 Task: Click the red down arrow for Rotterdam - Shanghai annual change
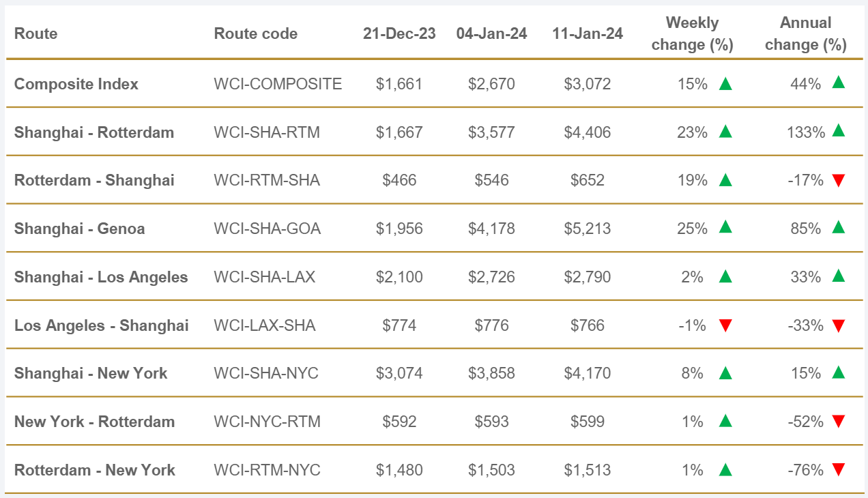pos(839,181)
